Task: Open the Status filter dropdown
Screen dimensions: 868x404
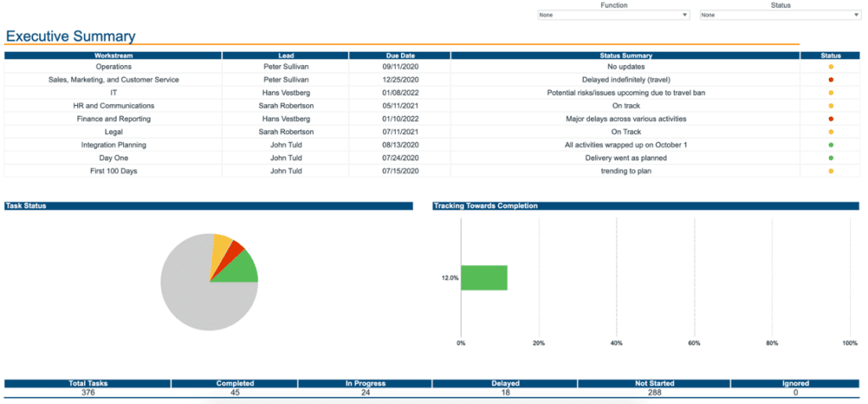Action: [x=780, y=15]
